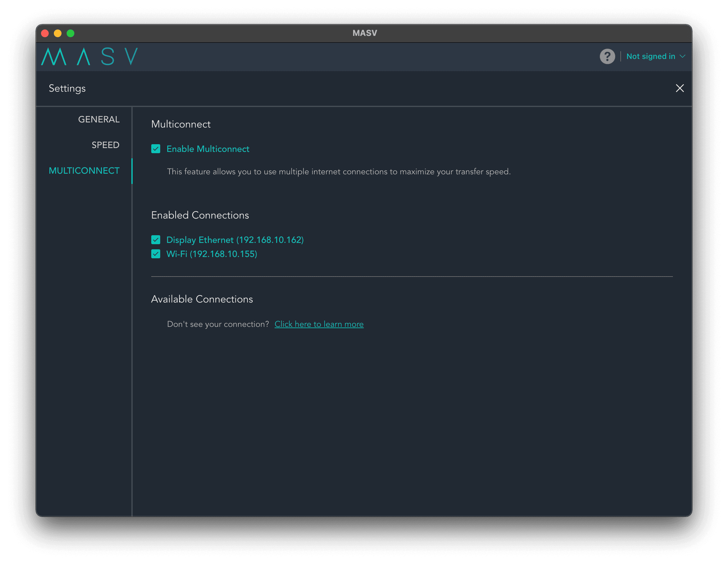The image size is (728, 564).
Task: Navigate to MULTICONNECT settings section
Action: tap(83, 170)
